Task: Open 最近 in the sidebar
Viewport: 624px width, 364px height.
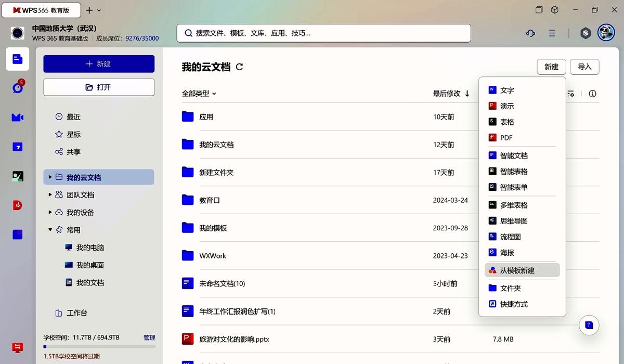Action: click(x=99, y=117)
